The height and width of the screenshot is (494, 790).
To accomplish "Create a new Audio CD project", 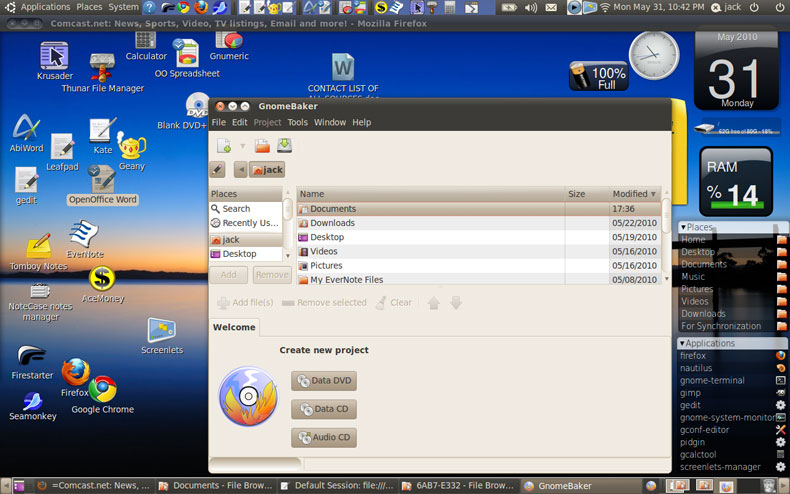I will pyautogui.click(x=324, y=437).
